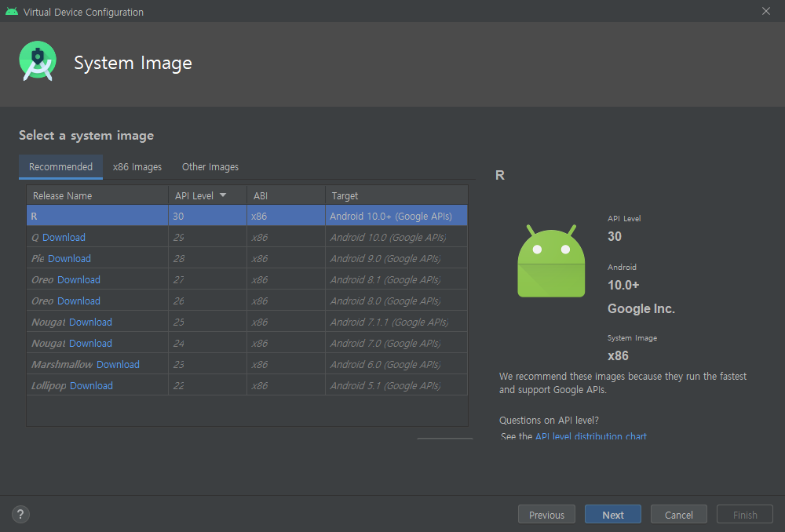The width and height of the screenshot is (785, 532).
Task: Close the Virtual Device Configuration window
Action: (766, 11)
